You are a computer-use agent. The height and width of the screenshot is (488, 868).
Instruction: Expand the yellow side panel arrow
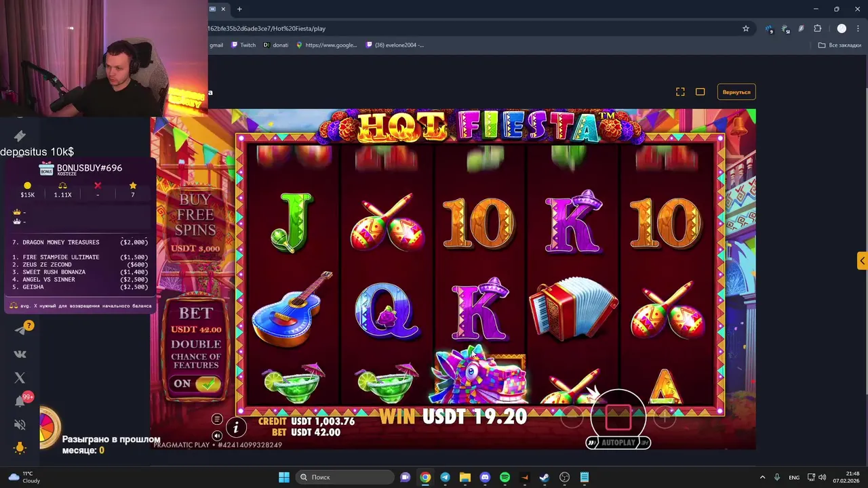pyautogui.click(x=862, y=260)
